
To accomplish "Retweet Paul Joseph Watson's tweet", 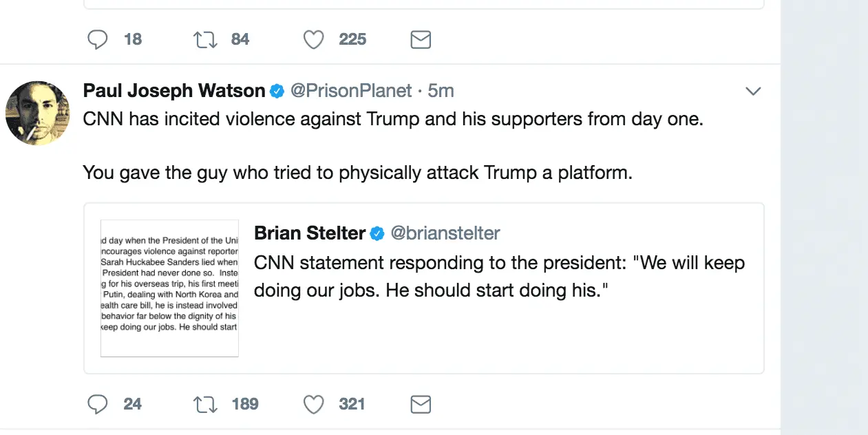I will coord(206,404).
